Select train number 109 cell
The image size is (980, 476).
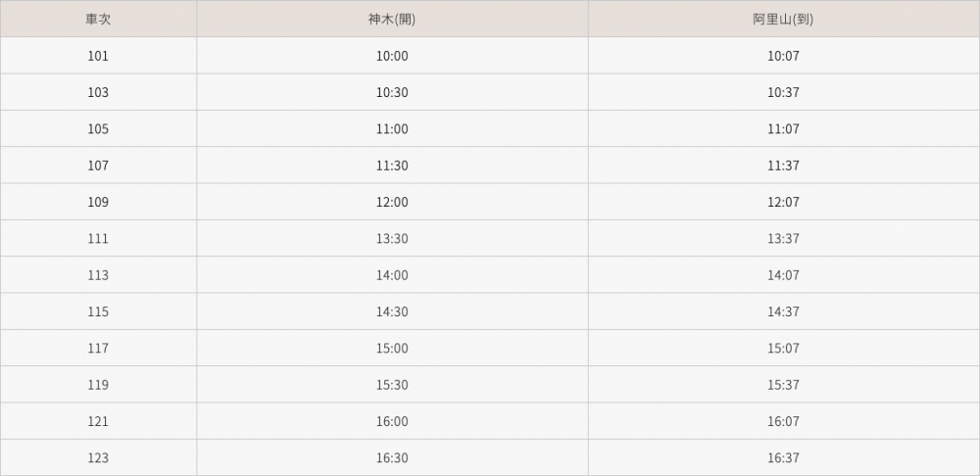point(98,202)
